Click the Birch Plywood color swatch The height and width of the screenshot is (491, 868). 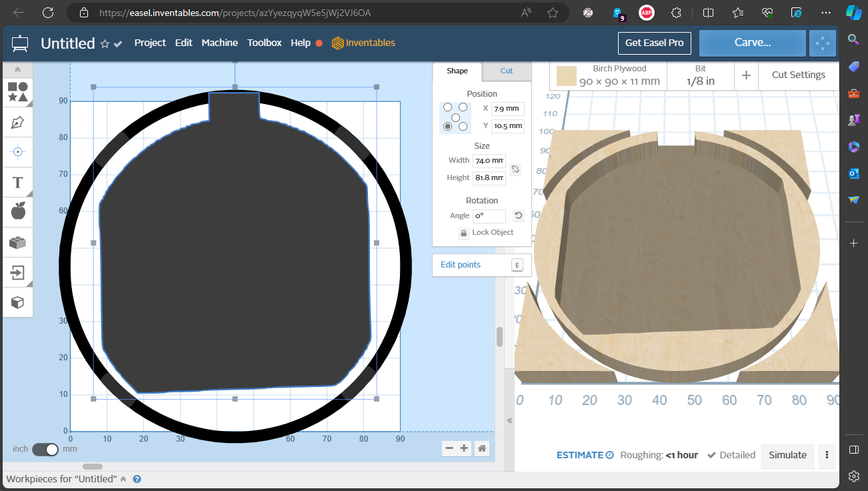pyautogui.click(x=567, y=75)
